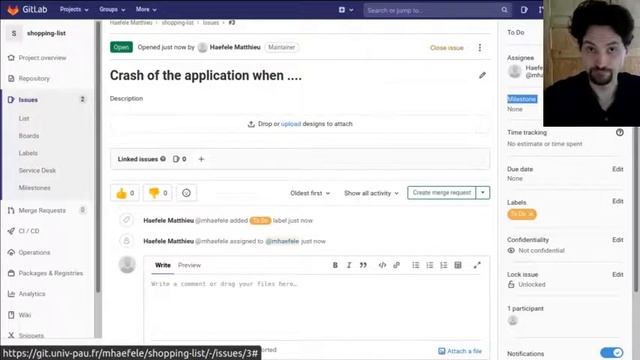640x360 pixels.
Task: Open Service Desk in sidebar
Action: click(37, 171)
